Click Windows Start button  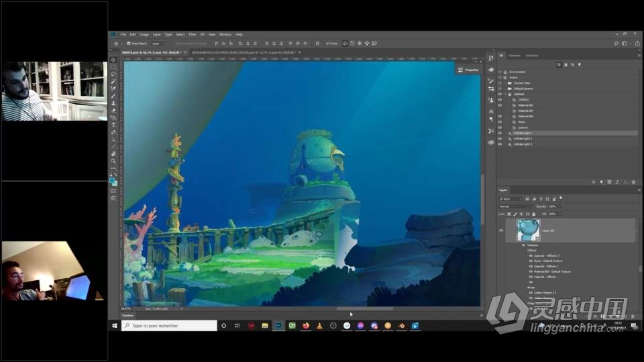115,326
